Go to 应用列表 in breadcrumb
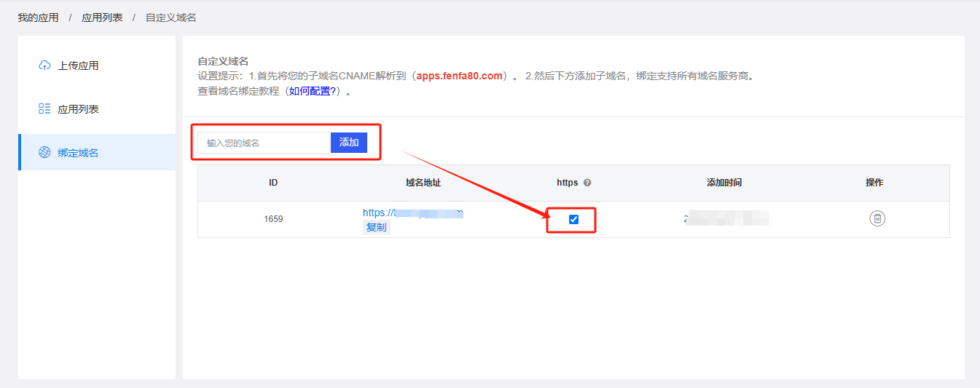 (x=102, y=17)
